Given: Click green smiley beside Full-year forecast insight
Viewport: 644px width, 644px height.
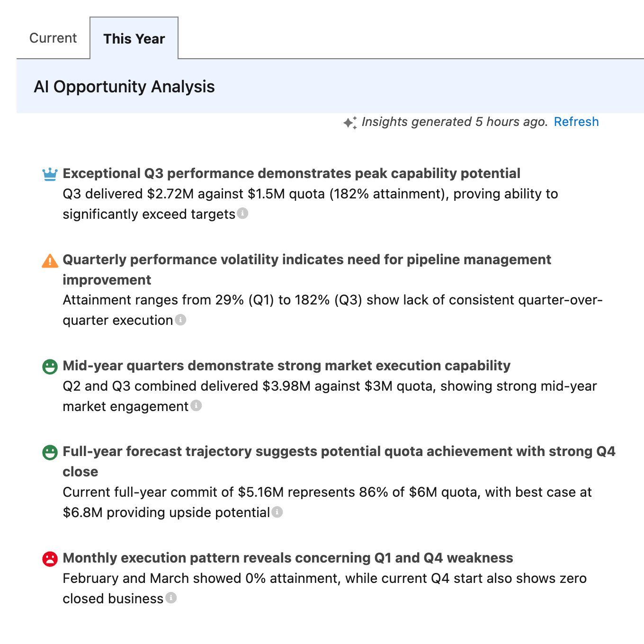Looking at the screenshot, I should tap(50, 452).
